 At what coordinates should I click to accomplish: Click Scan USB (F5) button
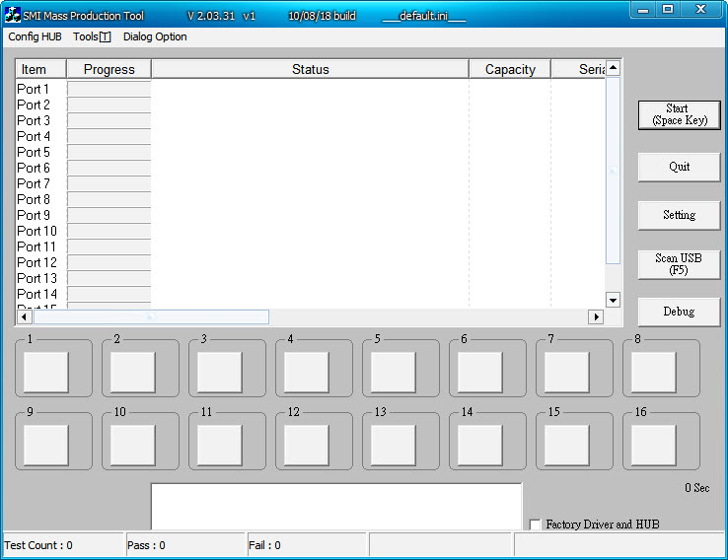(x=680, y=264)
